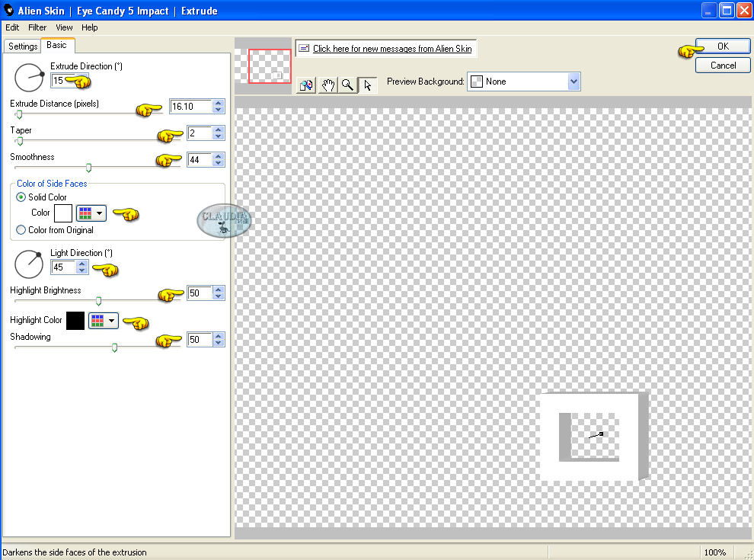Click the extrude direction handle in preview
This screenshot has width=754, height=560.
pyautogui.click(x=601, y=434)
